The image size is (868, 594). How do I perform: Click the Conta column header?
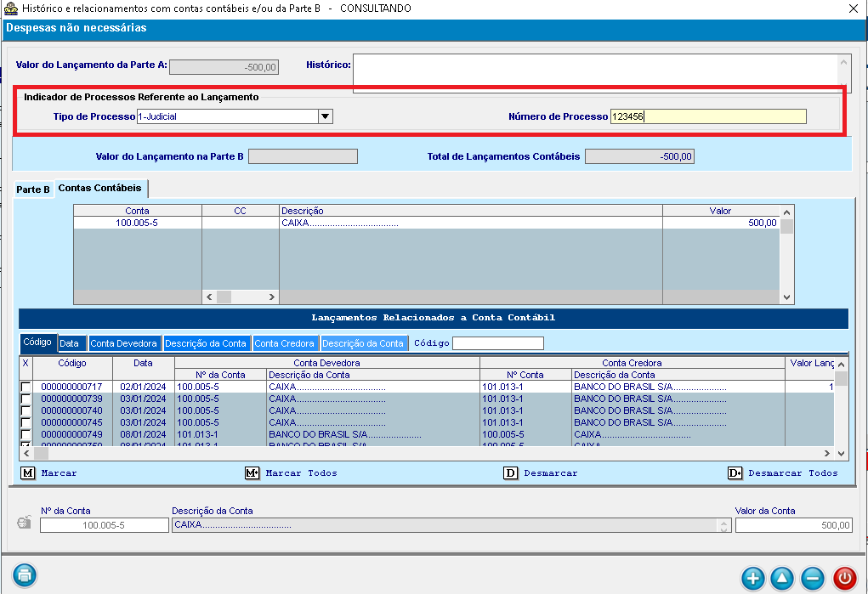tap(137, 211)
